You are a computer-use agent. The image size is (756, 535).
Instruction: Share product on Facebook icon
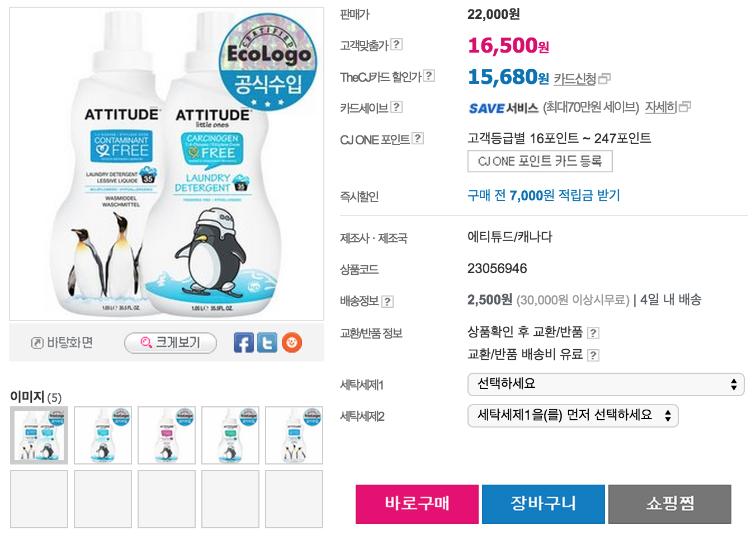tap(243, 342)
